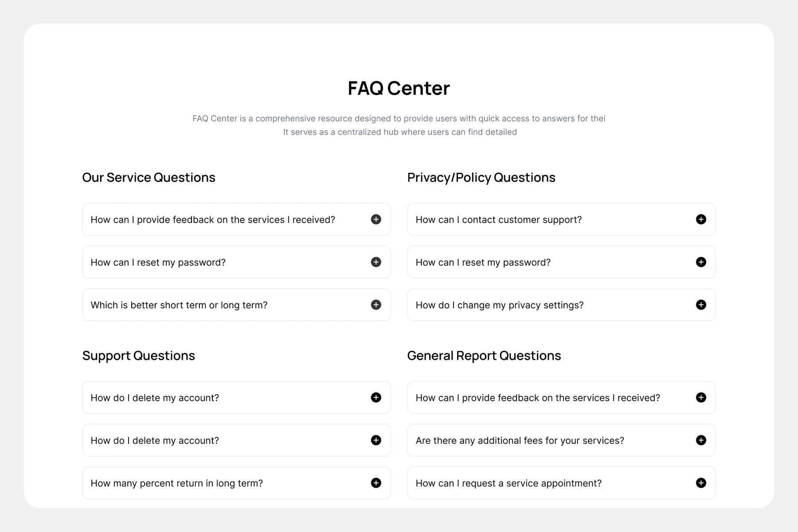Click the 'Support Questions' section heading
The width and height of the screenshot is (798, 532).
pos(138,356)
